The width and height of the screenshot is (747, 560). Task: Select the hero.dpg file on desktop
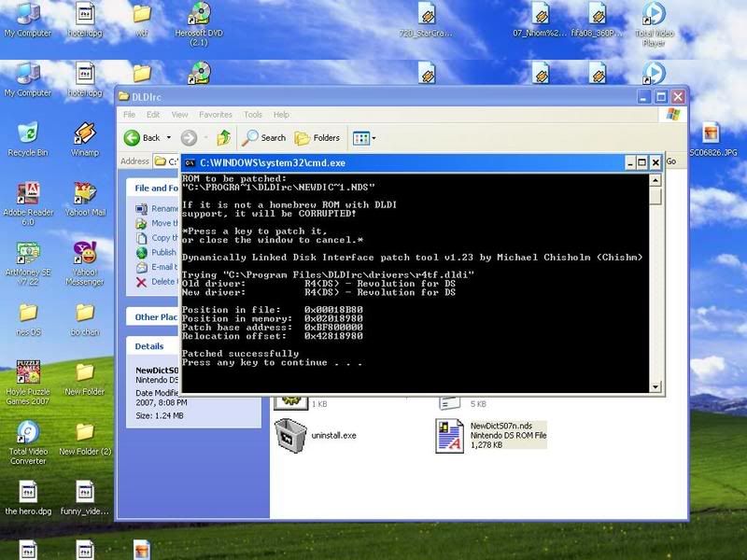point(28,498)
